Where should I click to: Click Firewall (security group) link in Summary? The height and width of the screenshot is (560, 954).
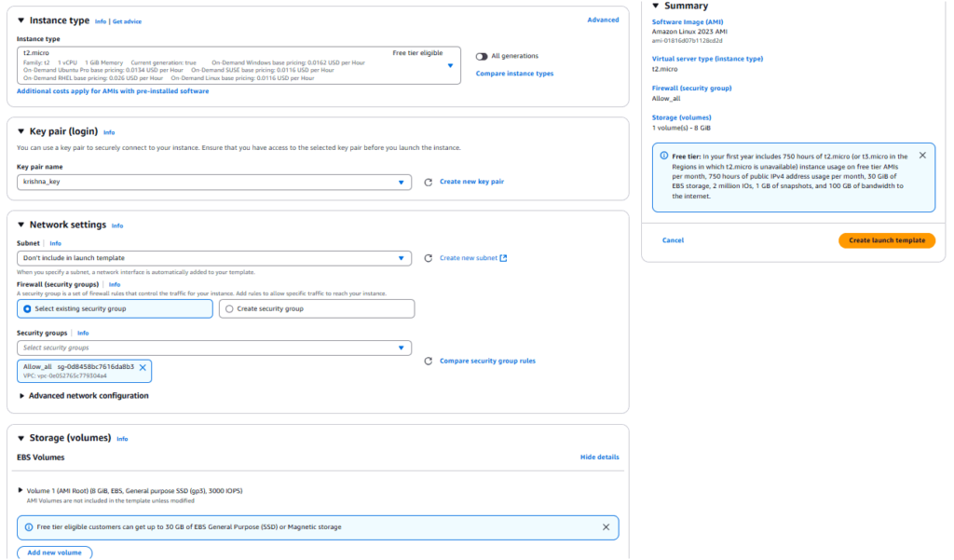click(x=692, y=89)
